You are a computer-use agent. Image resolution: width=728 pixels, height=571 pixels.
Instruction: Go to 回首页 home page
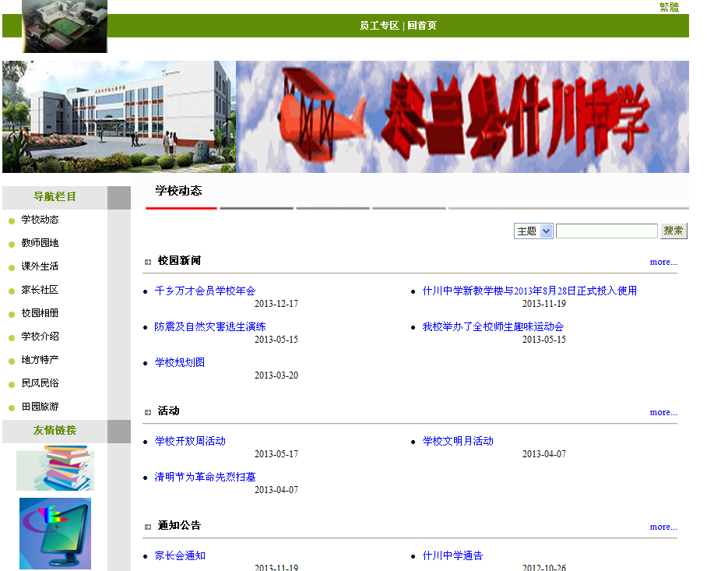coord(422,26)
